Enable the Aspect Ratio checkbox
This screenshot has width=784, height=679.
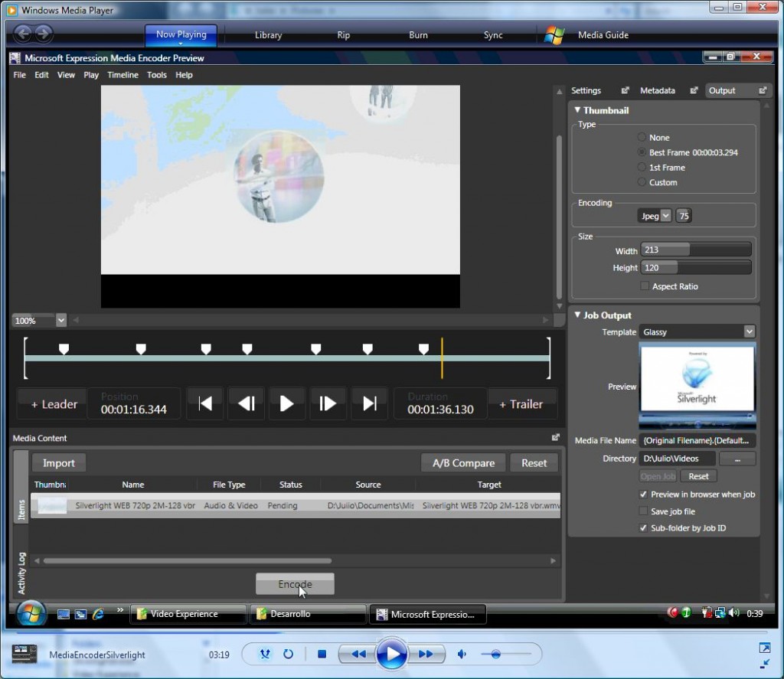[644, 286]
